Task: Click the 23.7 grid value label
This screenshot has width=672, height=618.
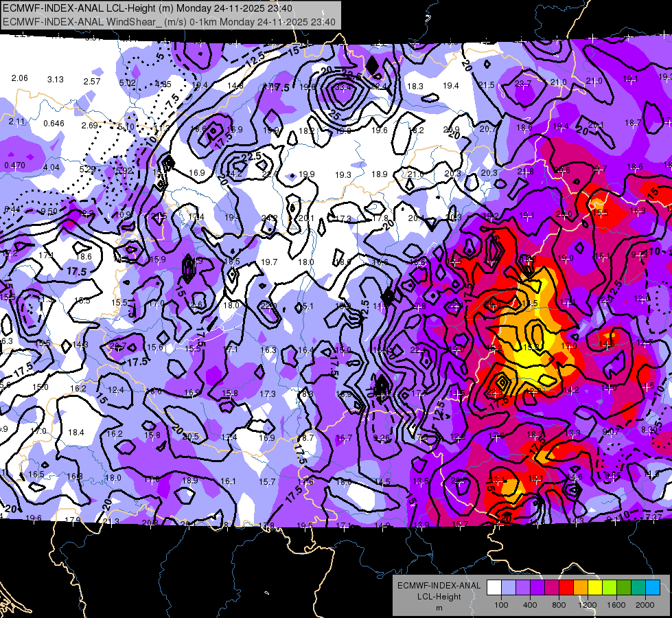Action: 523,84
